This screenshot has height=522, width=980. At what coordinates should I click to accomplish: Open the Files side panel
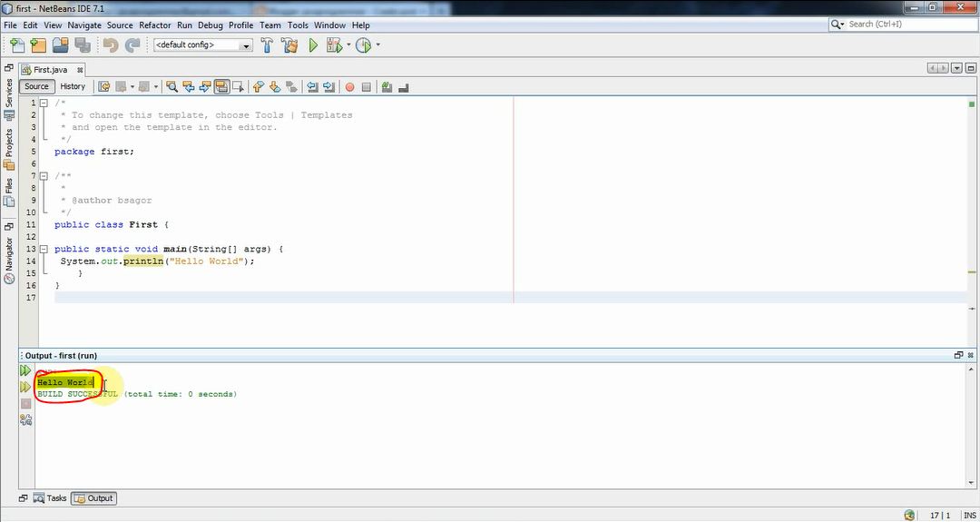[9, 192]
